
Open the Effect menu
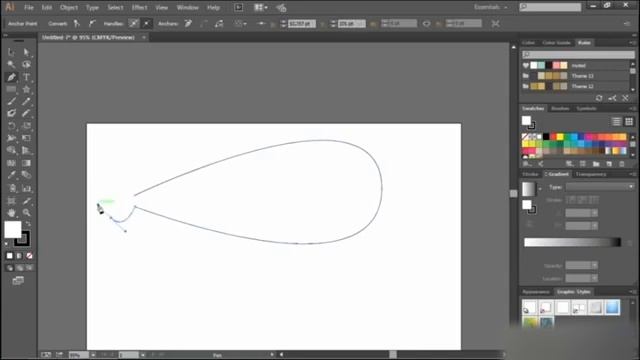tap(140, 7)
